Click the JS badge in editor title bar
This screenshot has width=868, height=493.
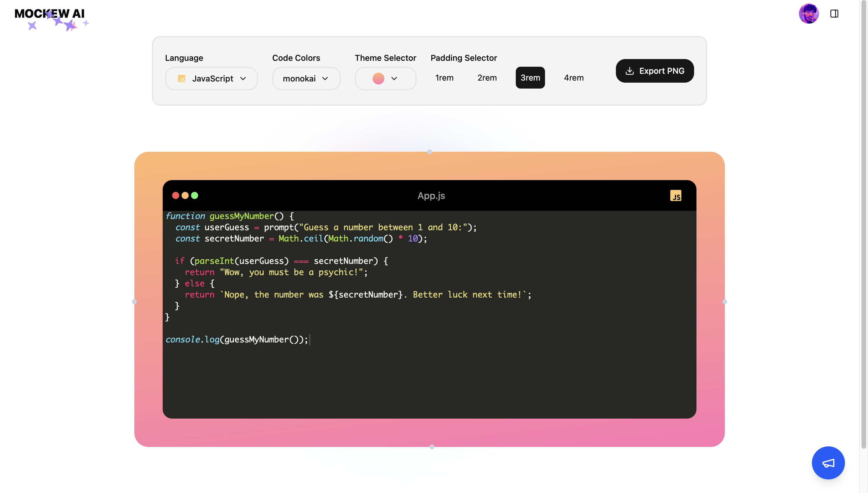click(676, 196)
